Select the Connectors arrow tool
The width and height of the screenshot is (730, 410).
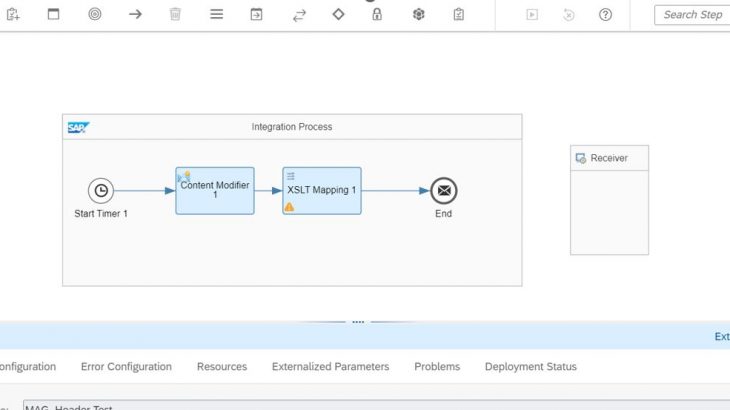point(135,15)
